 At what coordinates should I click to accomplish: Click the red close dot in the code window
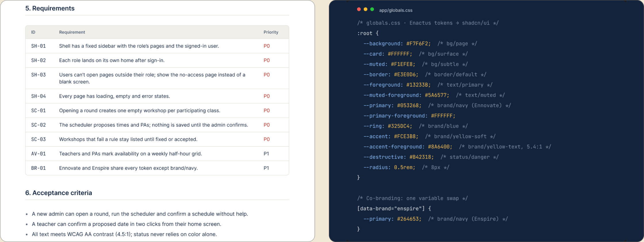pos(359,10)
